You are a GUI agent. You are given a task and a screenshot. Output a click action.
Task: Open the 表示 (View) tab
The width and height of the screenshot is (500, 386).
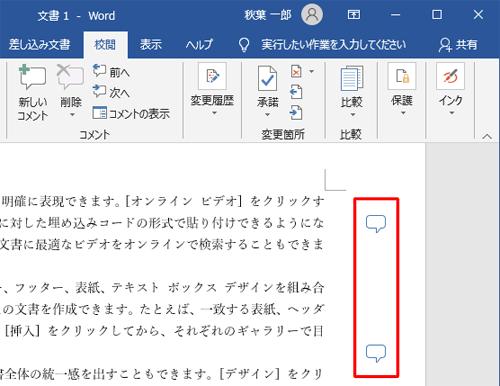pos(151,44)
